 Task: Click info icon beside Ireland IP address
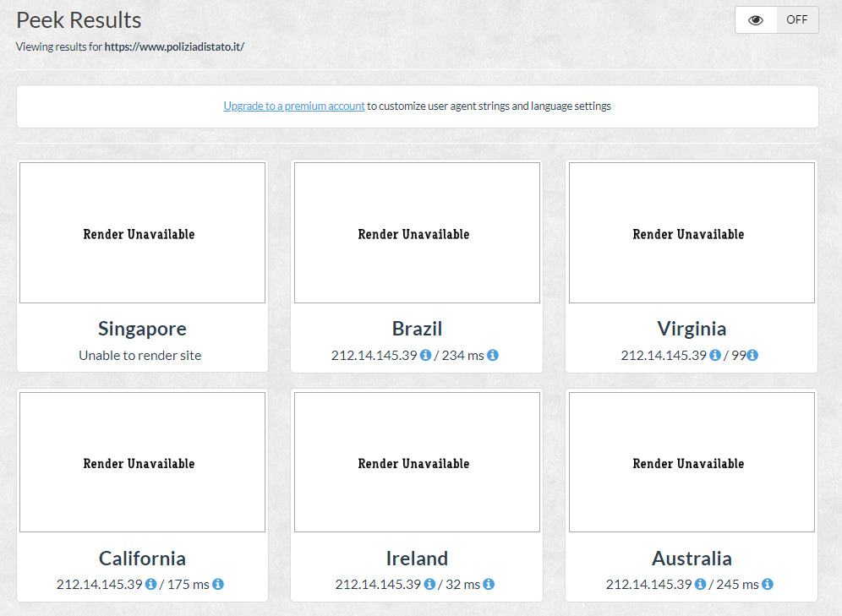coord(429,584)
